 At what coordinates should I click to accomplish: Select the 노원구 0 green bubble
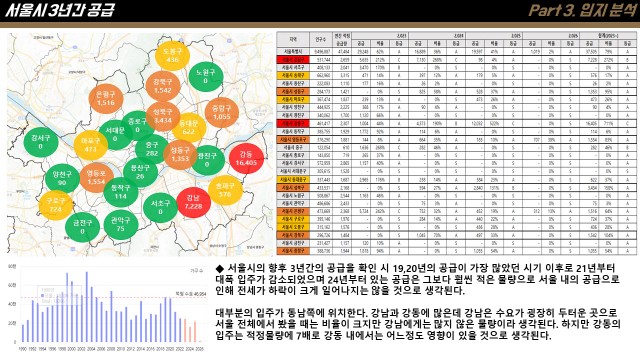[x=205, y=76]
